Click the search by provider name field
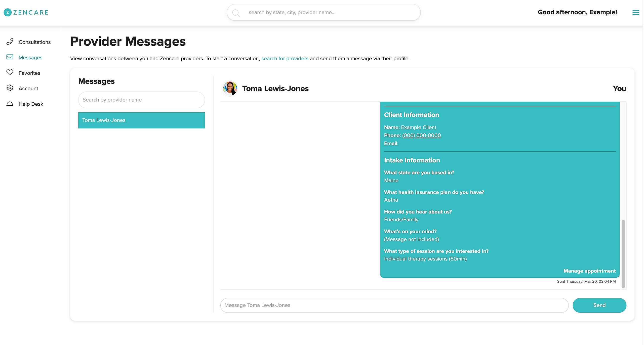This screenshot has width=644, height=345. click(141, 99)
